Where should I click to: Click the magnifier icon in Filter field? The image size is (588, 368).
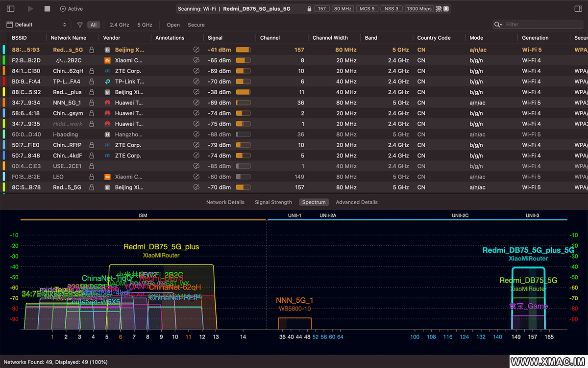498,25
